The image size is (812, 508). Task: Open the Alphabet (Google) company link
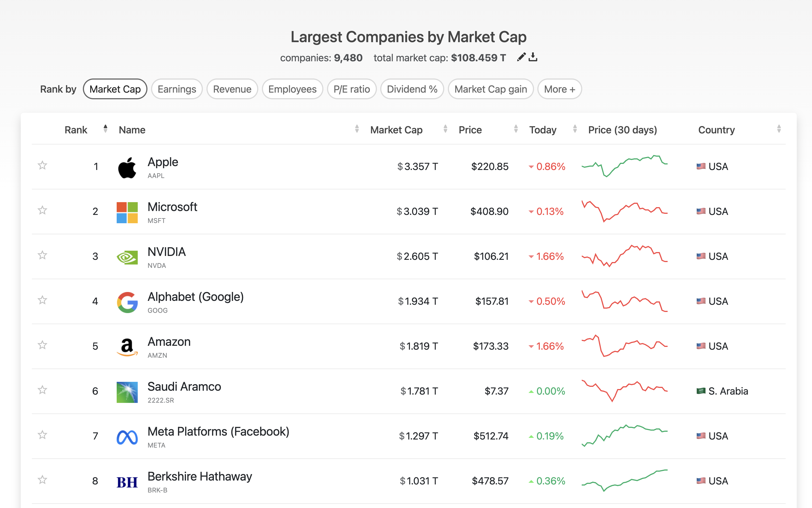point(196,297)
